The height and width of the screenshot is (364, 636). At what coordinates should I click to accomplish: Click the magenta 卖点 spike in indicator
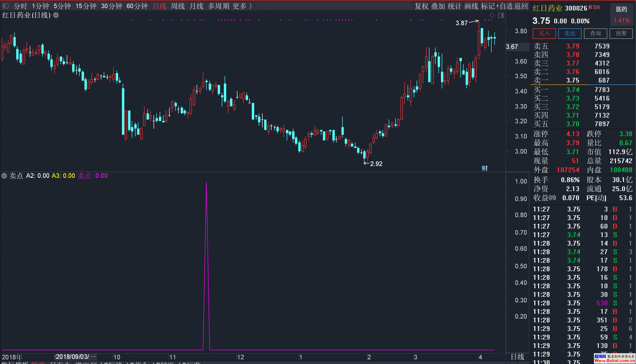pos(206,265)
